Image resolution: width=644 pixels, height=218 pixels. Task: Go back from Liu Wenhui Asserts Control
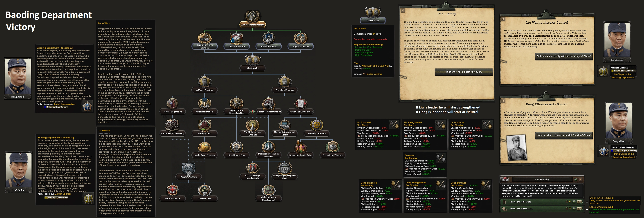coord(503,19)
